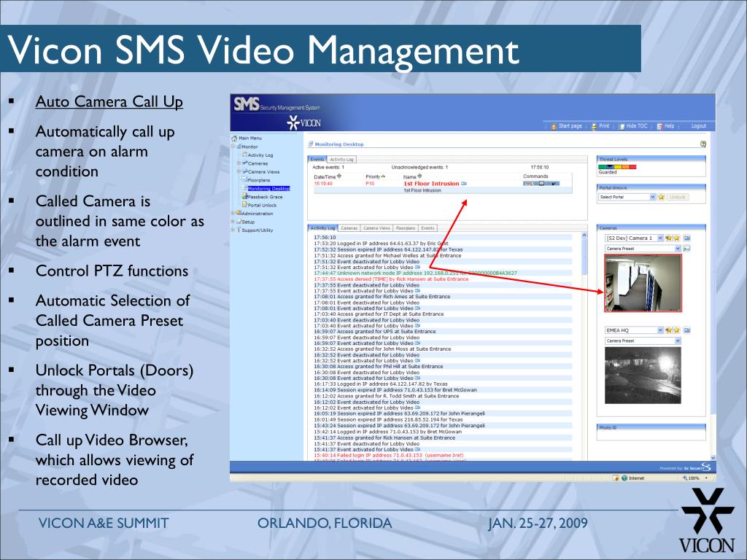Switch to the Events tab in top panel
The height and width of the screenshot is (560, 747).
pos(317,160)
